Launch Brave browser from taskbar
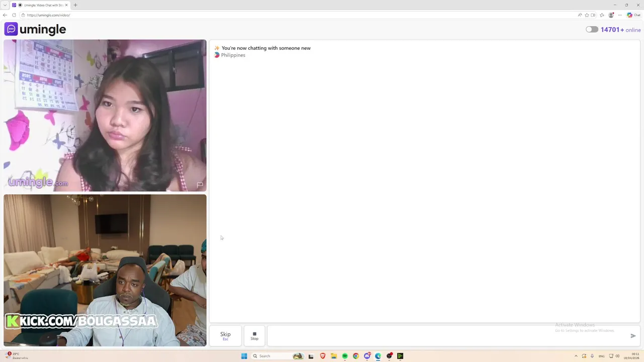 point(323,356)
